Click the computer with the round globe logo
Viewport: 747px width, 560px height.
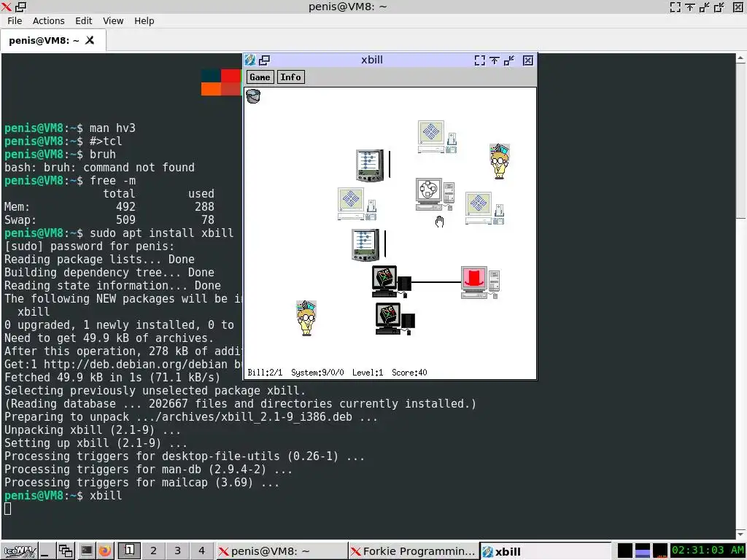pos(435,194)
